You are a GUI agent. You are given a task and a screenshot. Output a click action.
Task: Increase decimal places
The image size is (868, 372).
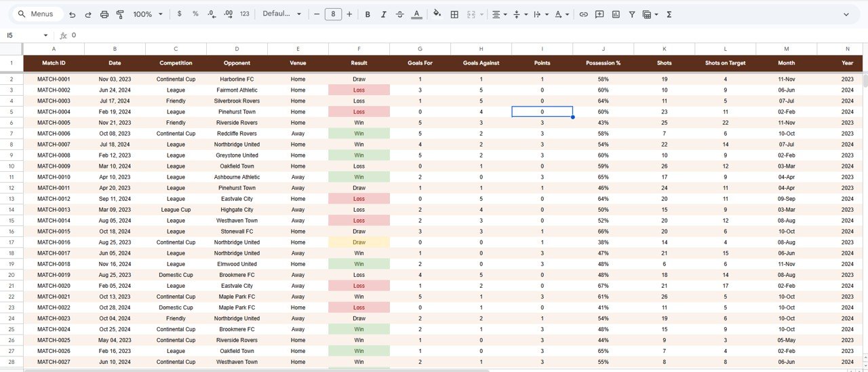point(228,14)
